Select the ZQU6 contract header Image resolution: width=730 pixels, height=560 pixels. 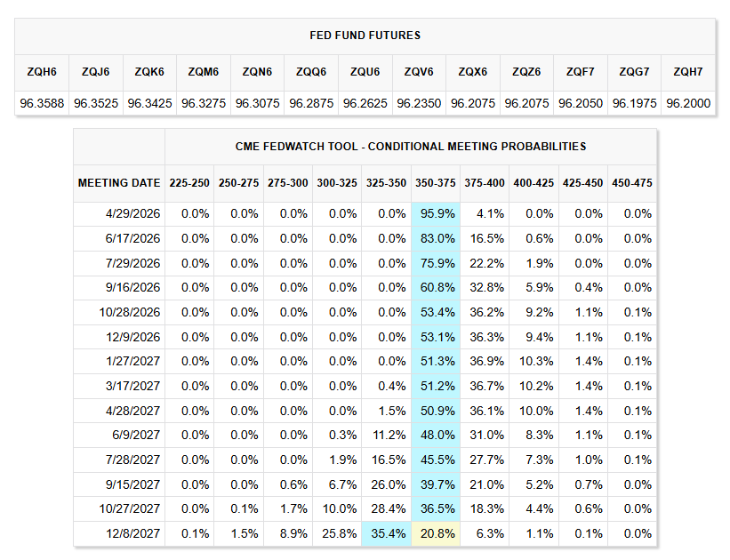coord(365,72)
